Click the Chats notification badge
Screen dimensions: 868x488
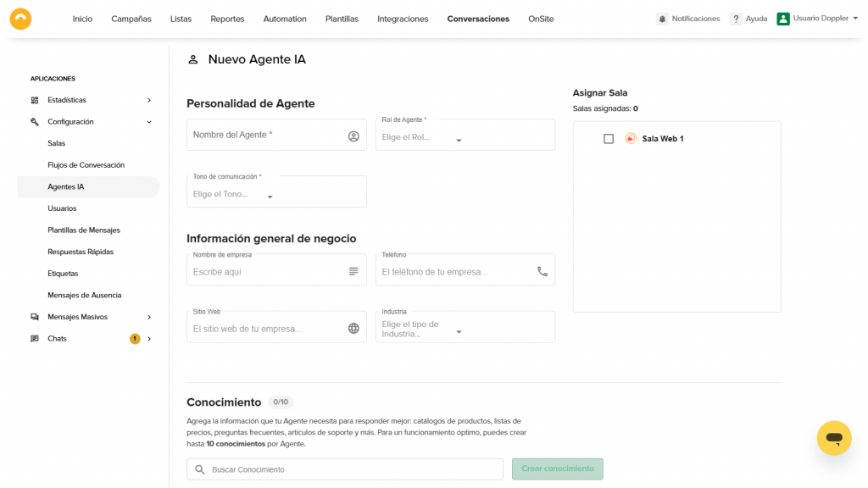pos(135,339)
